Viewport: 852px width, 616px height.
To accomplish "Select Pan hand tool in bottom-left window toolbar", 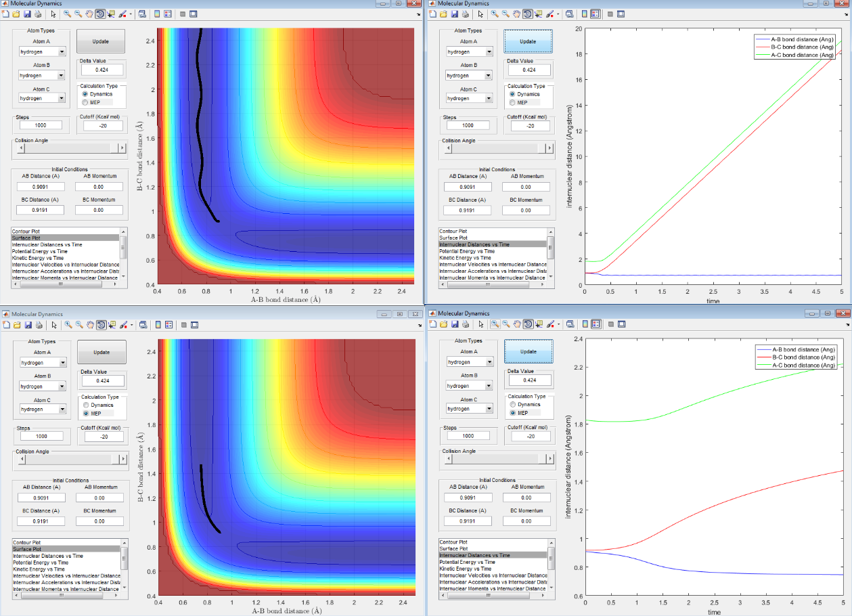I will pos(89,324).
